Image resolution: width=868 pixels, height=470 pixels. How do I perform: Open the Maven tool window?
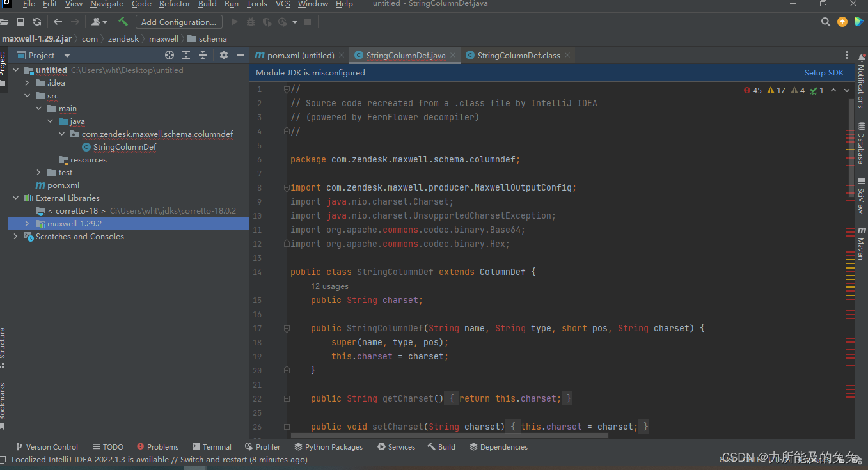[861, 243]
